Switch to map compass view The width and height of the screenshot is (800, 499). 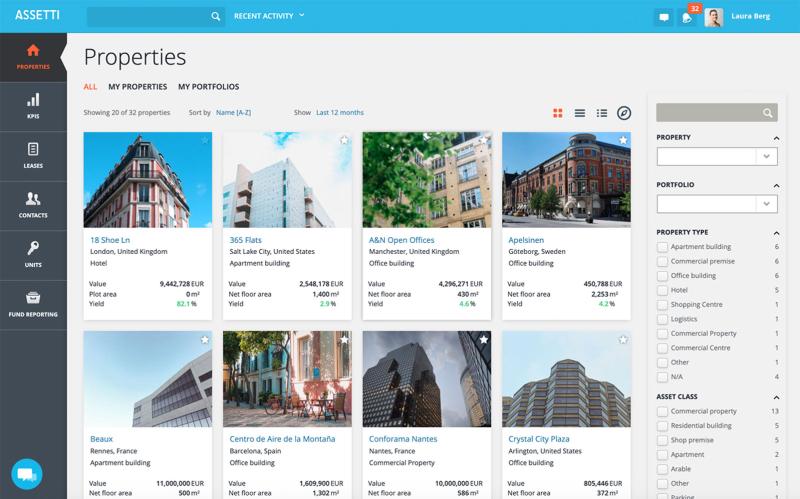click(x=624, y=113)
